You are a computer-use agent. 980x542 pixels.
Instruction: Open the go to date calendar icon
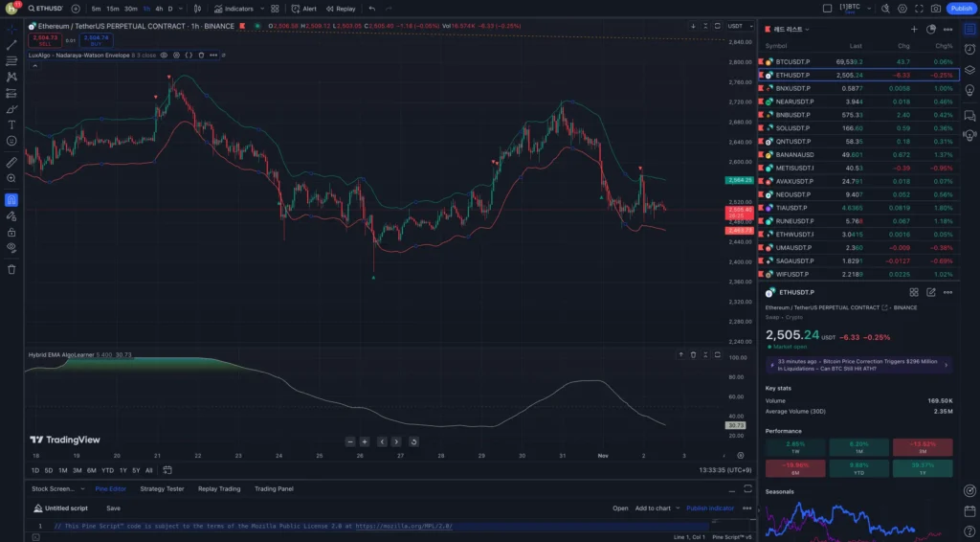pyautogui.click(x=167, y=470)
